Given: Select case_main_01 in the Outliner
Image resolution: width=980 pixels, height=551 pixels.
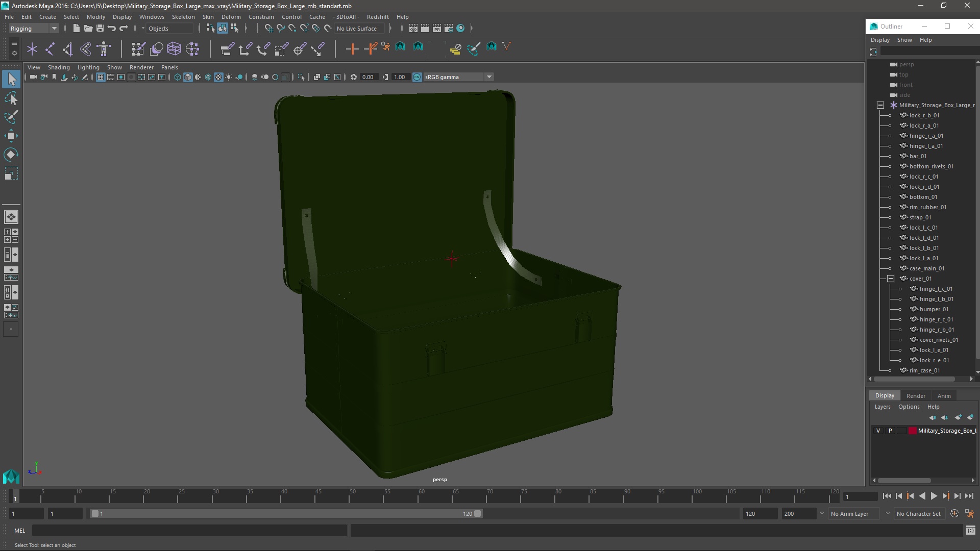Looking at the screenshot, I should point(926,268).
